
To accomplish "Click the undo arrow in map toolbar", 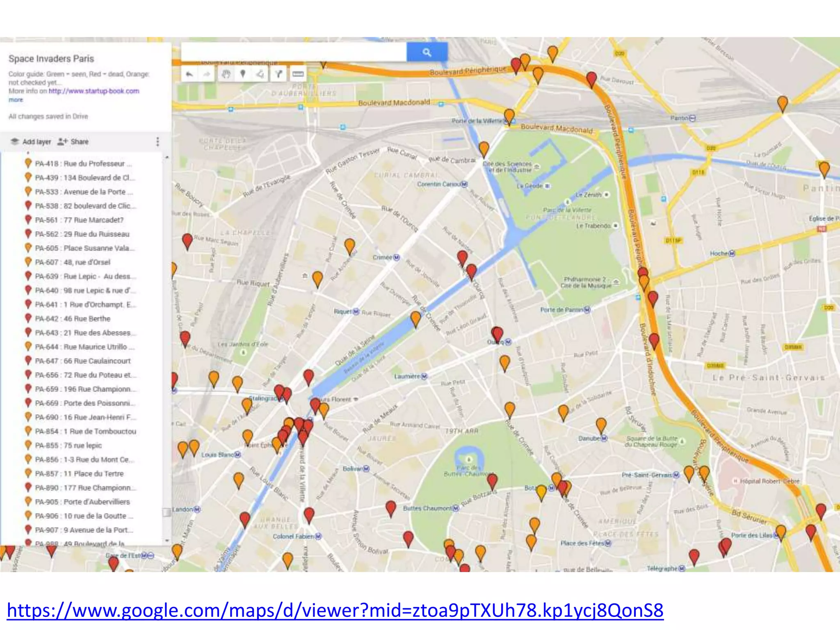I will pyautogui.click(x=189, y=74).
